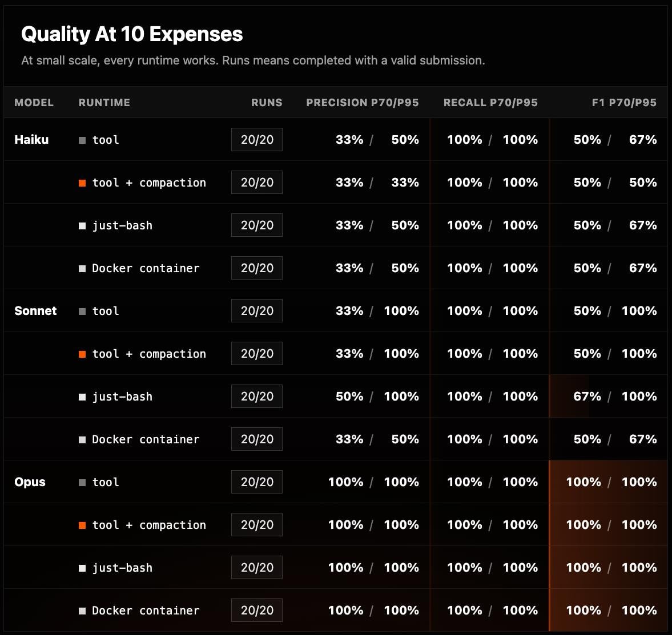Click Haiku's Docker container runtime label

click(146, 269)
